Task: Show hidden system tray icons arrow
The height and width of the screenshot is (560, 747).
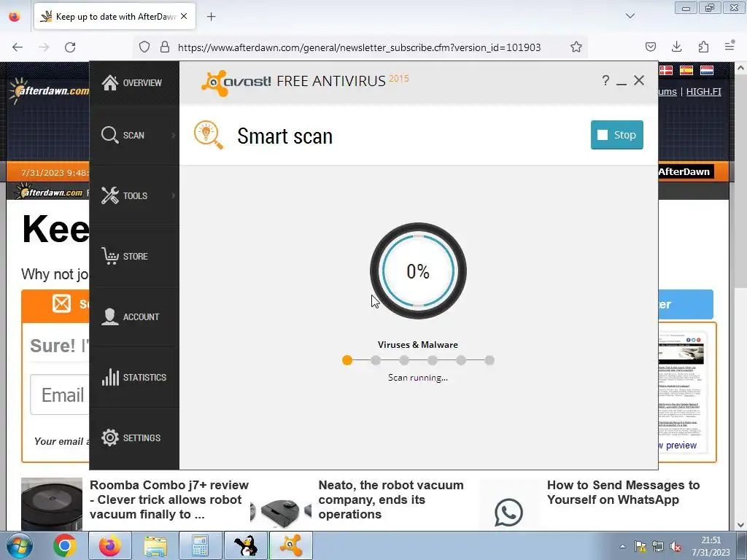Action: [x=622, y=546]
